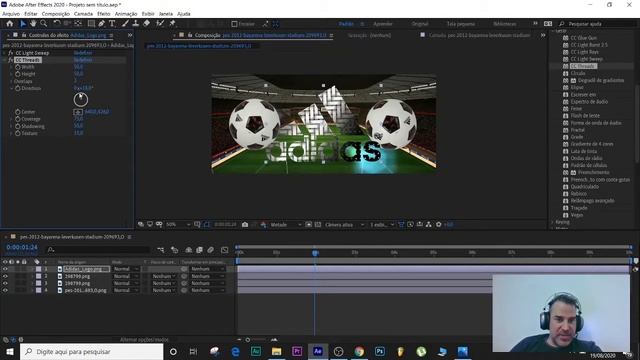640x360 pixels.
Task: Click the Center point crosshair button
Action: [78, 112]
